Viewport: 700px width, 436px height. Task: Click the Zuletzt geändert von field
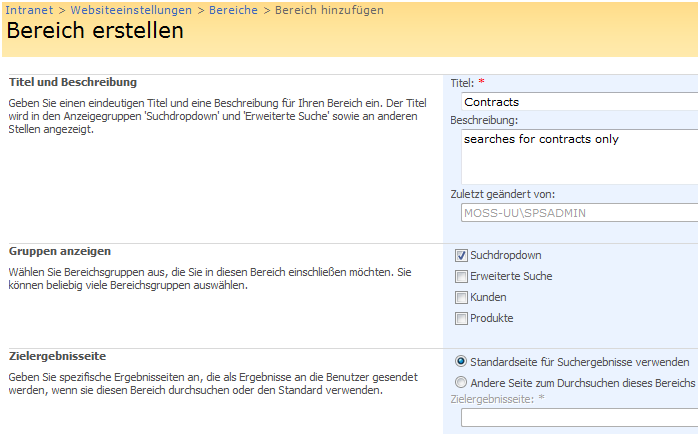pos(580,213)
